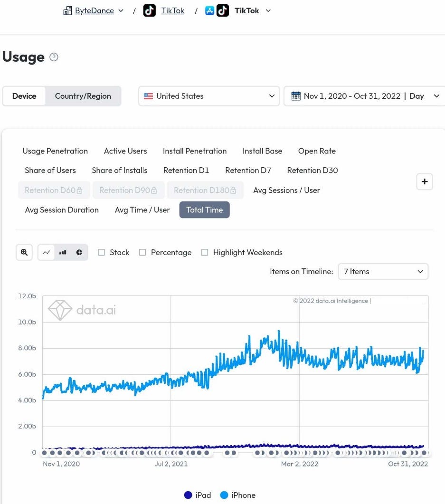445x504 pixels.
Task: Open the 7 Items timeline dropdown
Action: (x=383, y=272)
